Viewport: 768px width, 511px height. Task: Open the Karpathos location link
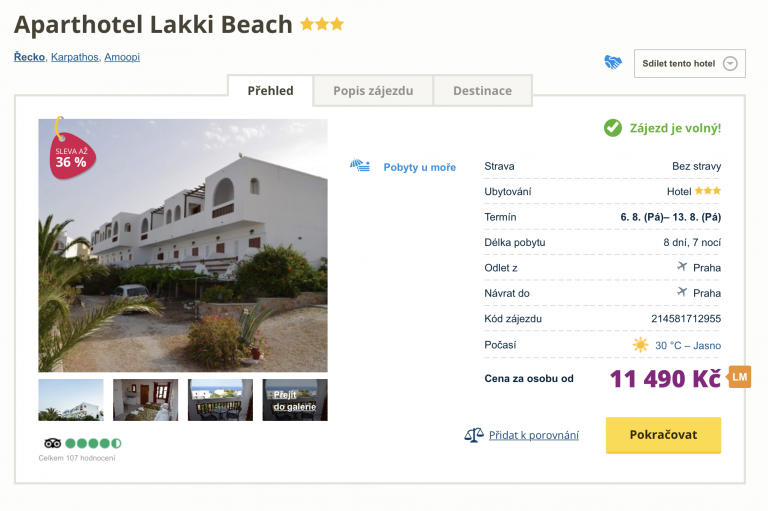pyautogui.click(x=75, y=57)
